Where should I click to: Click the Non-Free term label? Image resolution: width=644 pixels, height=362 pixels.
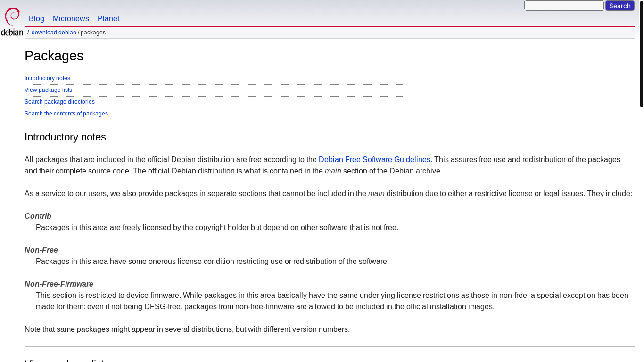point(41,250)
